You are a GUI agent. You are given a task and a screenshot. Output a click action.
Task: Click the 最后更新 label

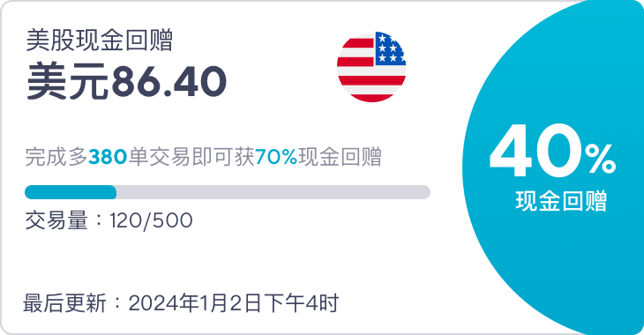(x=64, y=303)
